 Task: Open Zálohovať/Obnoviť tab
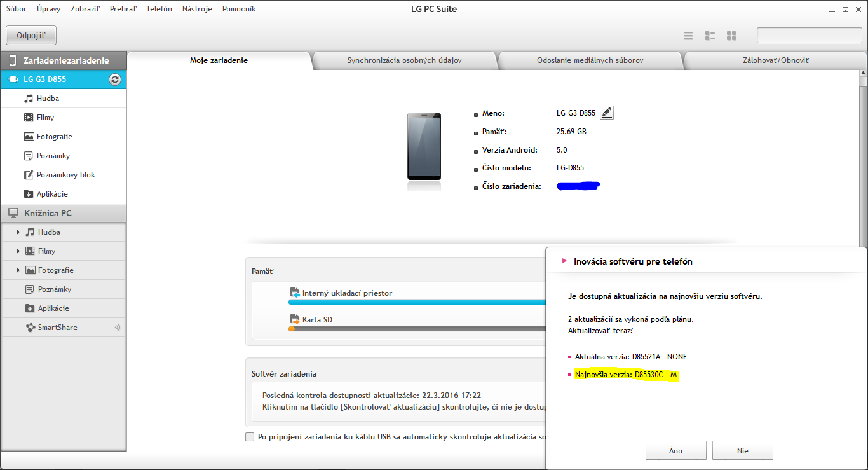[x=775, y=60]
